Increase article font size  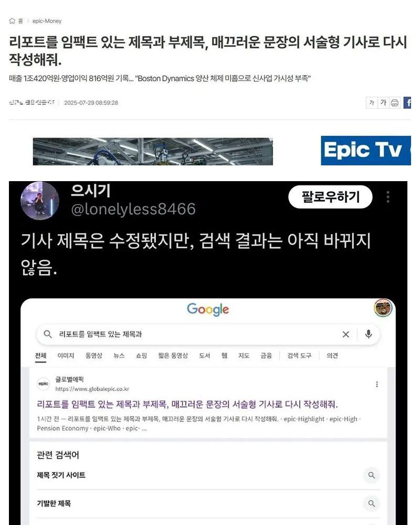383,102
